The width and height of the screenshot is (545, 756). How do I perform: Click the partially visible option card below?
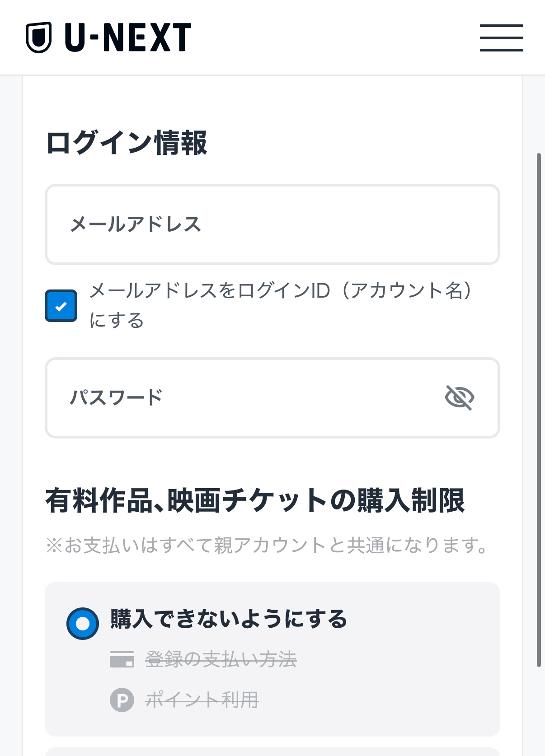click(x=272, y=752)
